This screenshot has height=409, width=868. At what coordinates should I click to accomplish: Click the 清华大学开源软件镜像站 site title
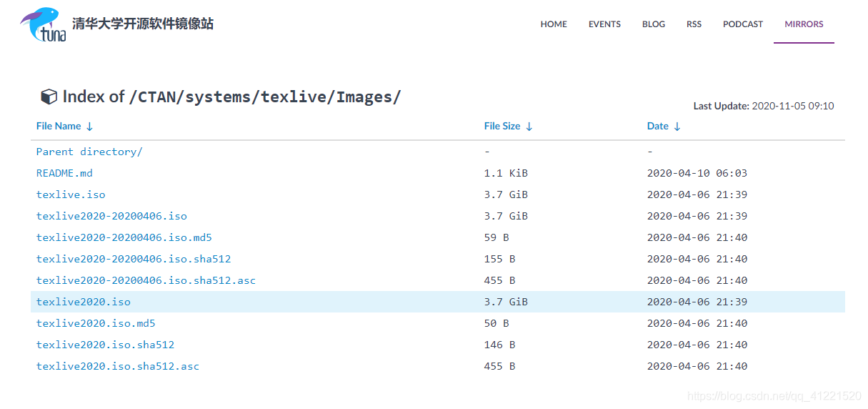click(x=143, y=24)
